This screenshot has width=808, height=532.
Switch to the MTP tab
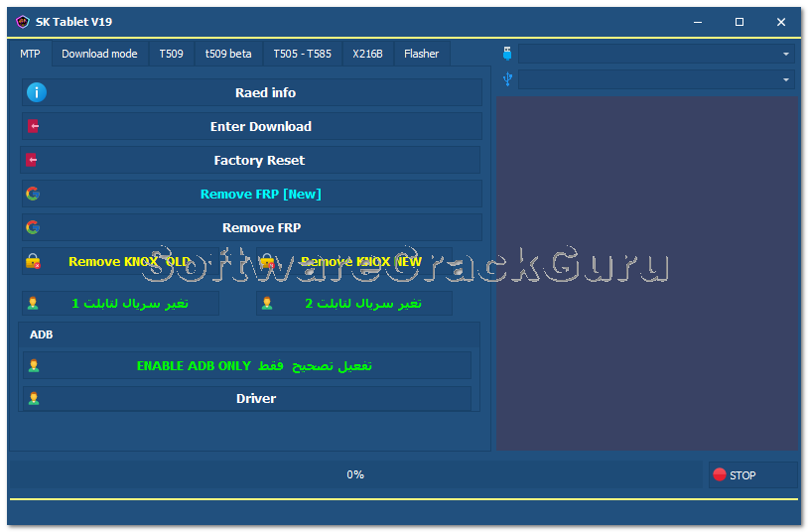[30, 54]
